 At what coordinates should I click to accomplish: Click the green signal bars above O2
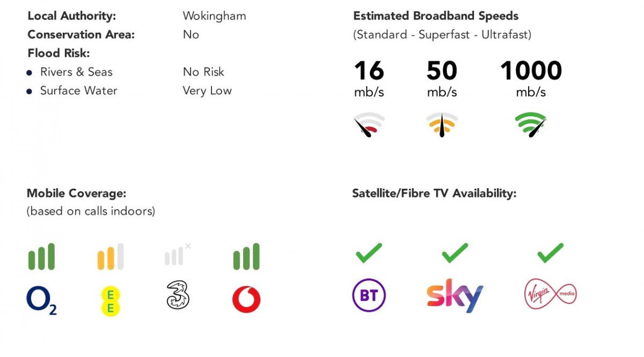41,257
